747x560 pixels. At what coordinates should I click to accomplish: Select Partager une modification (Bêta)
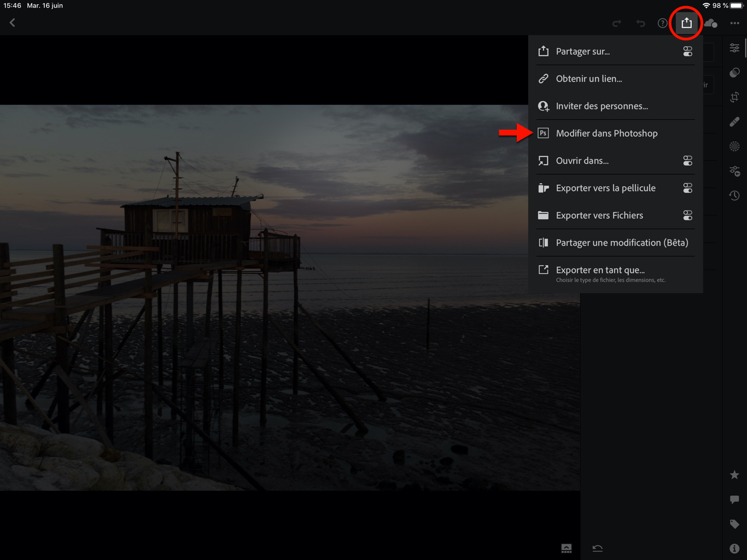click(615, 243)
